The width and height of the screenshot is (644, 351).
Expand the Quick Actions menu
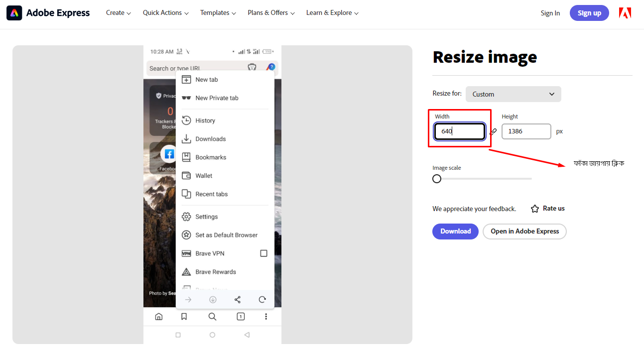coord(165,13)
